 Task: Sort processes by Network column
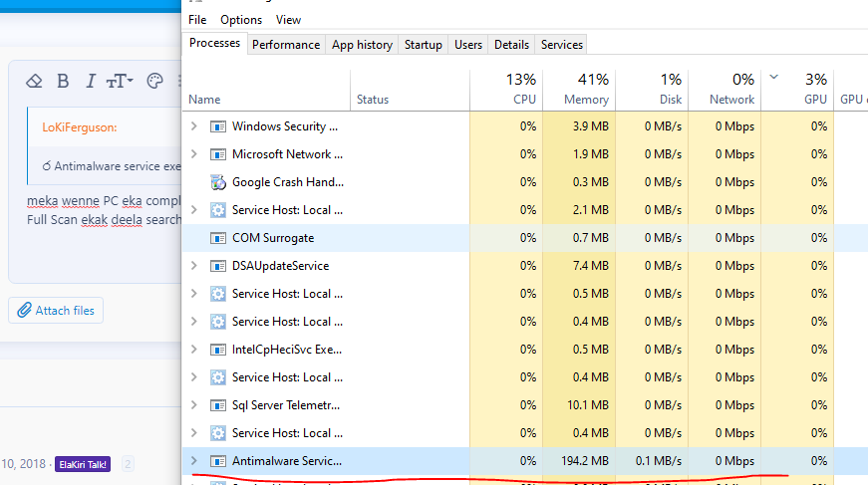click(724, 91)
